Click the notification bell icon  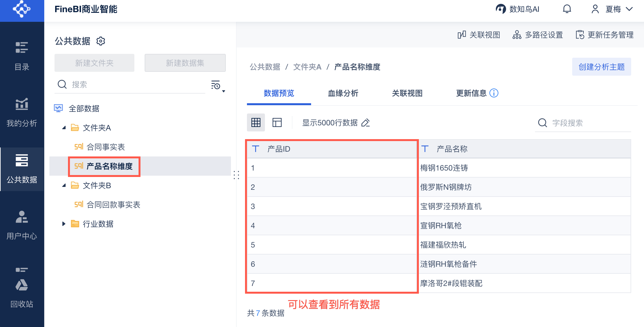[567, 9]
